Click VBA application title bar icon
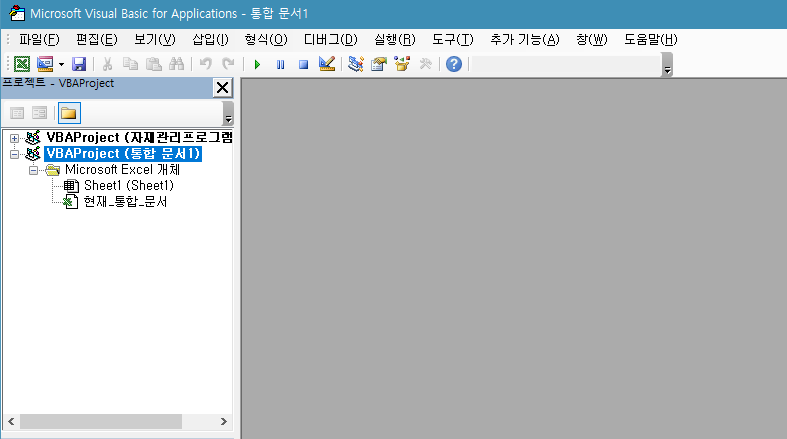787x439 pixels. point(17,14)
